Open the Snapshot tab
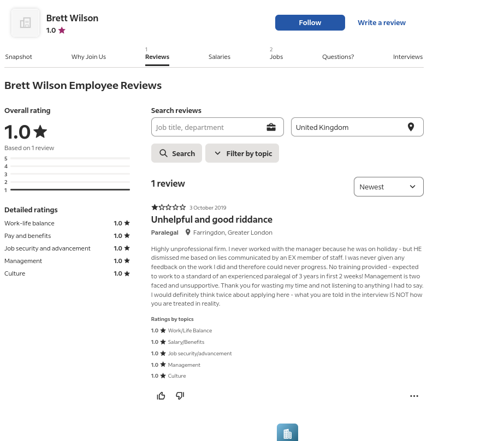Screen dimensions: 504x441 click(19, 57)
